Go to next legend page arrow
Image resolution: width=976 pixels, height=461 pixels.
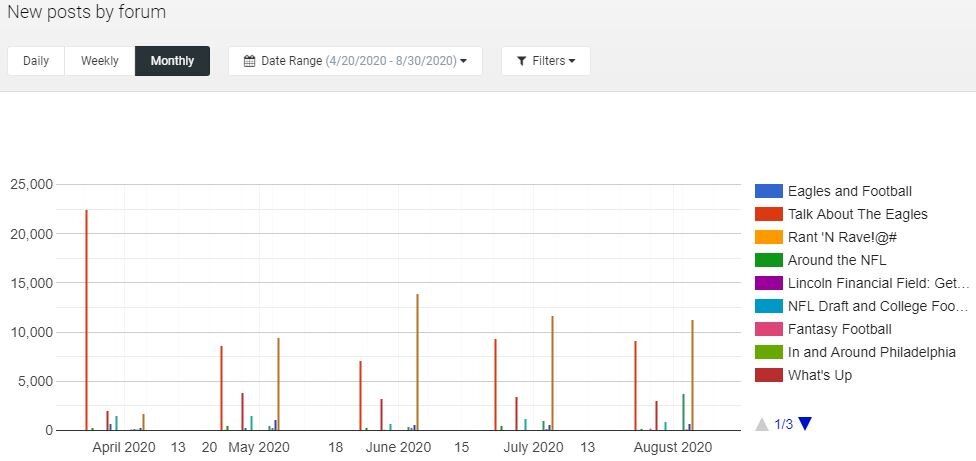805,424
